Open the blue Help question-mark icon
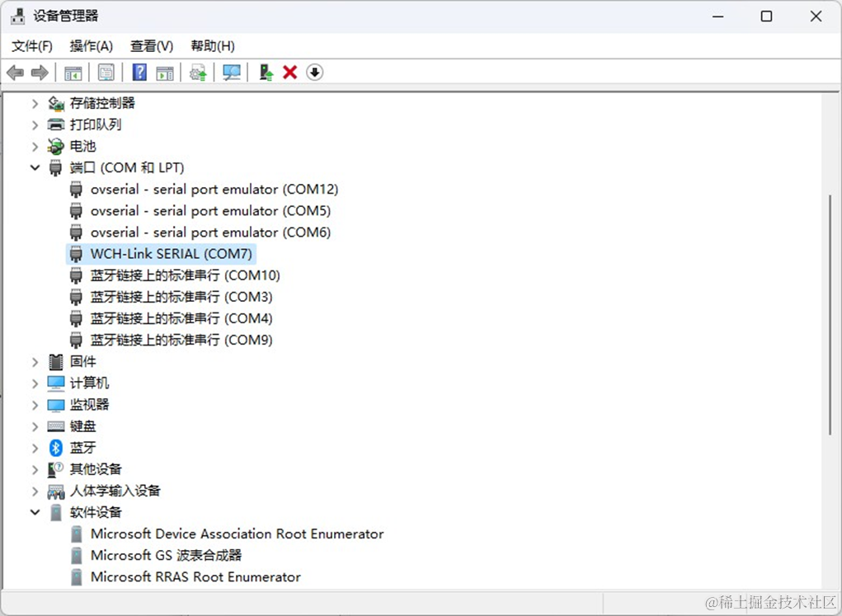This screenshot has height=616, width=842. (139, 72)
